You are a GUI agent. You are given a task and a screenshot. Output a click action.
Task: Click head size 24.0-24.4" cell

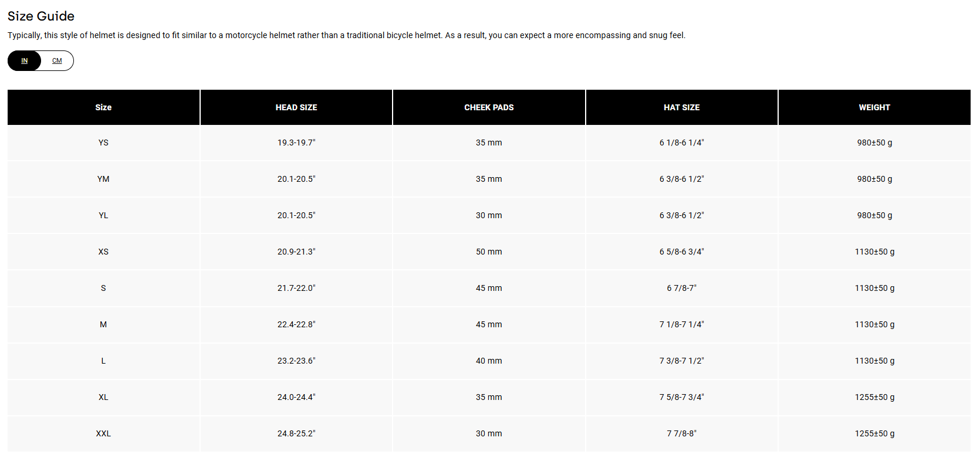(x=296, y=397)
